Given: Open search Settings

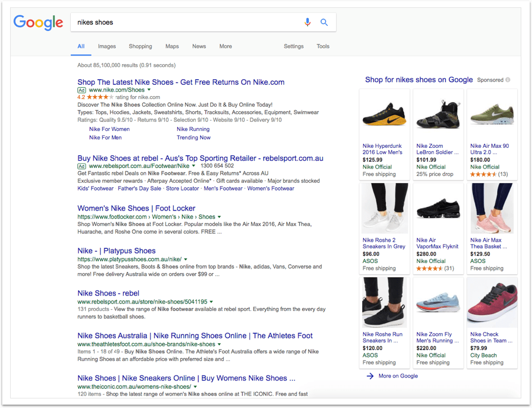Looking at the screenshot, I should point(294,47).
